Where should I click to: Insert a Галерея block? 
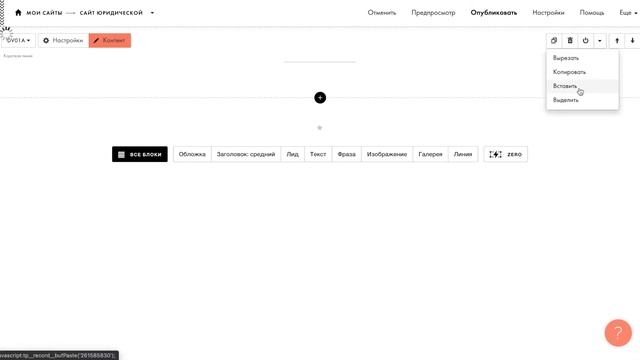pos(430,154)
